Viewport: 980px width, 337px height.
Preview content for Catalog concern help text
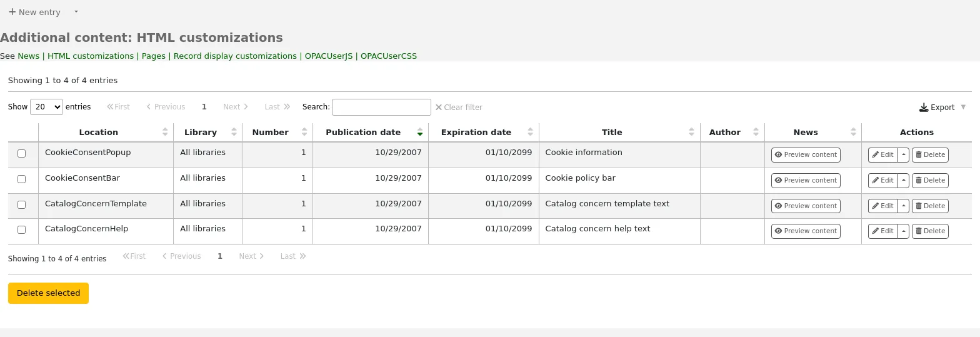pyautogui.click(x=806, y=231)
